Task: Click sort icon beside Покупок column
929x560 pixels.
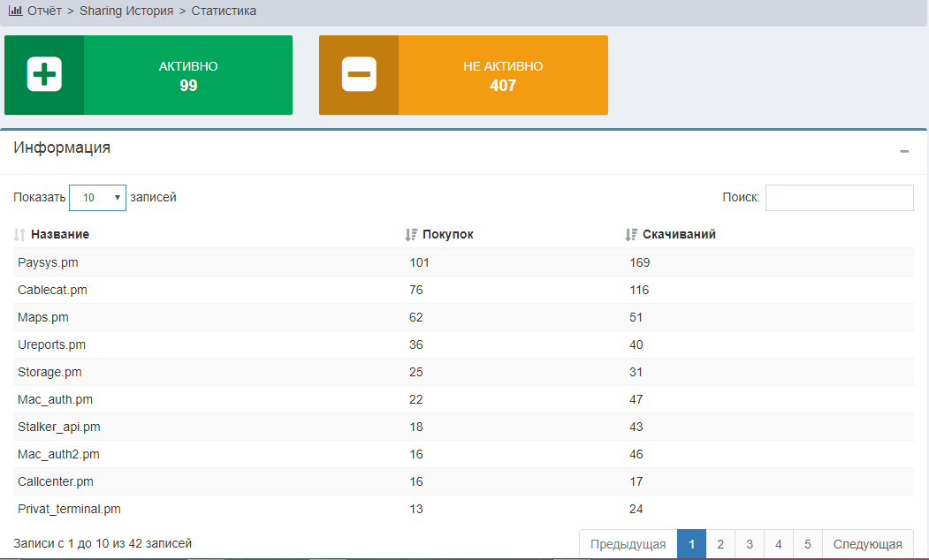Action: [411, 235]
